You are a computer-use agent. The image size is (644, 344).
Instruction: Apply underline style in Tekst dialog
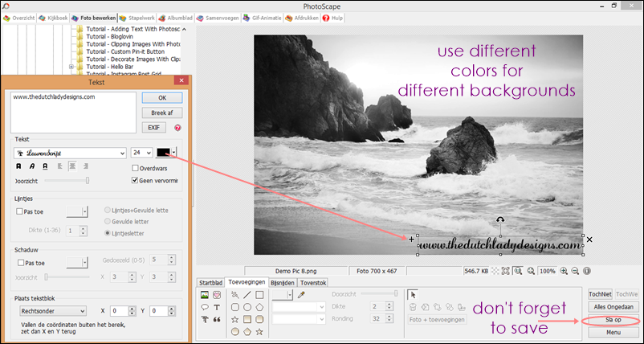tap(45, 166)
